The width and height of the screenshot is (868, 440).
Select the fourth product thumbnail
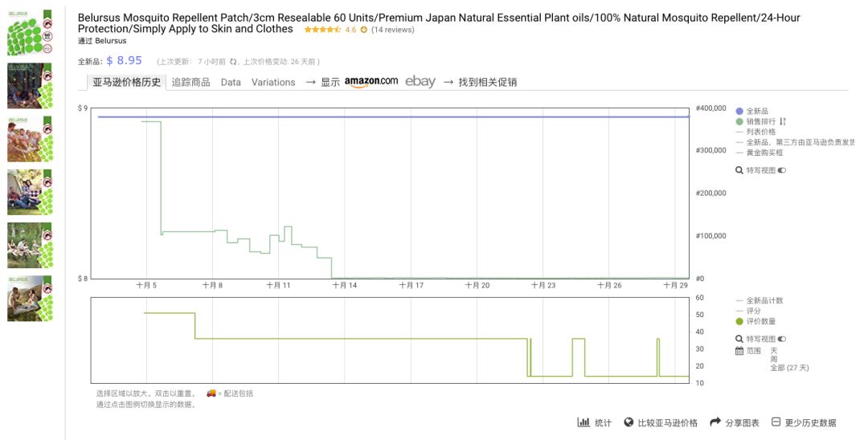click(x=30, y=192)
